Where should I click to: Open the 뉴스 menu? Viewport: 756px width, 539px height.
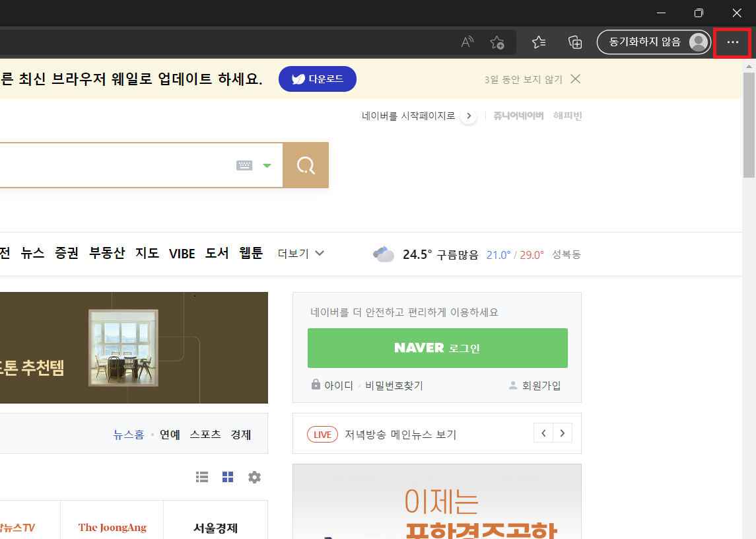tap(32, 254)
